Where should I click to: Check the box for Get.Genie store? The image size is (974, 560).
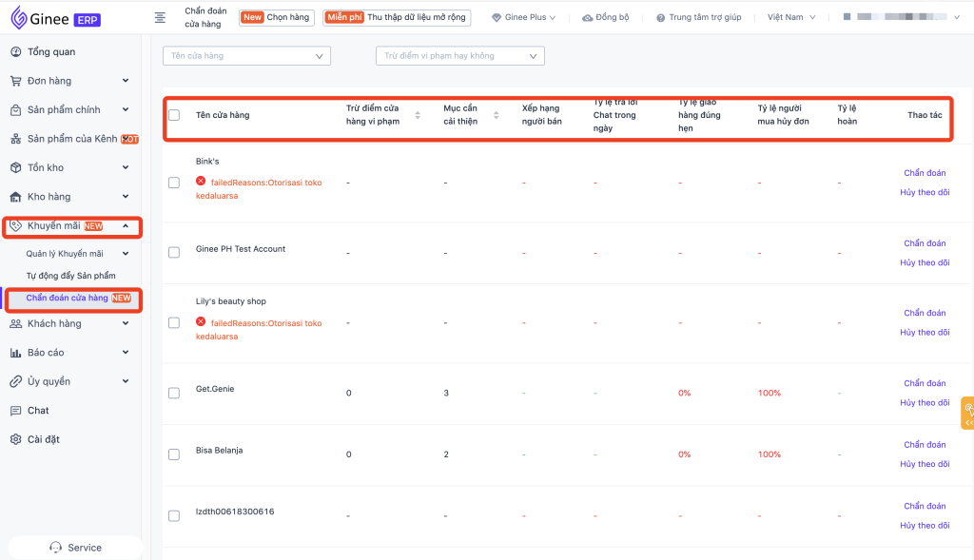click(174, 393)
